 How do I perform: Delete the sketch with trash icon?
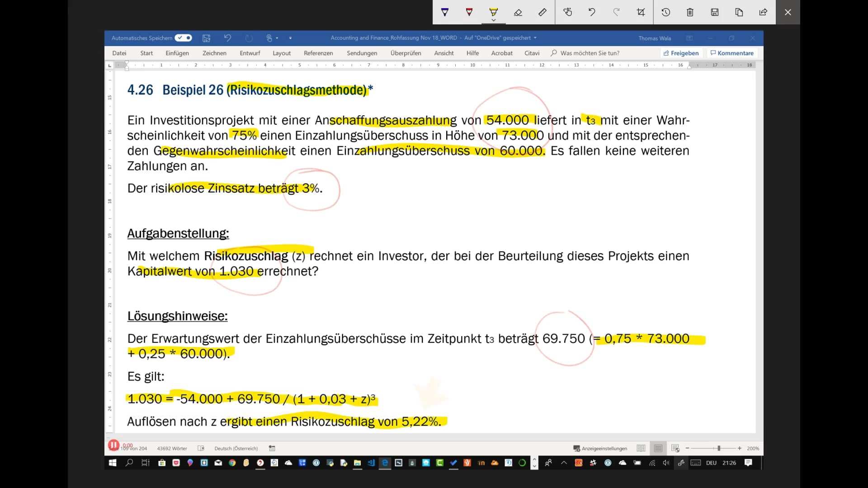pos(690,12)
